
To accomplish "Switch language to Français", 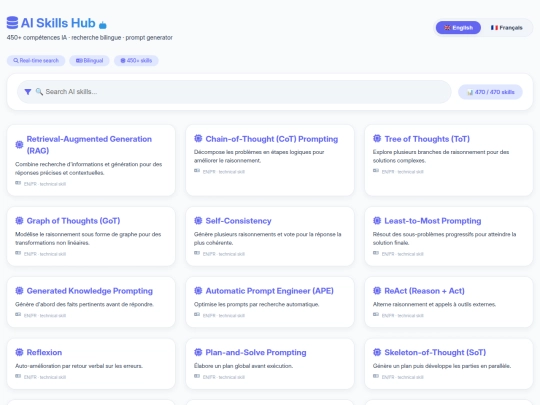I will [506, 28].
